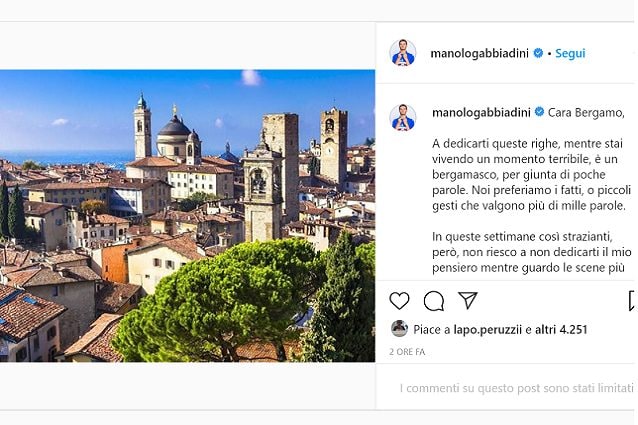638x425 pixels.
Task: Click verified badge beside caption username
Action: [x=540, y=112]
